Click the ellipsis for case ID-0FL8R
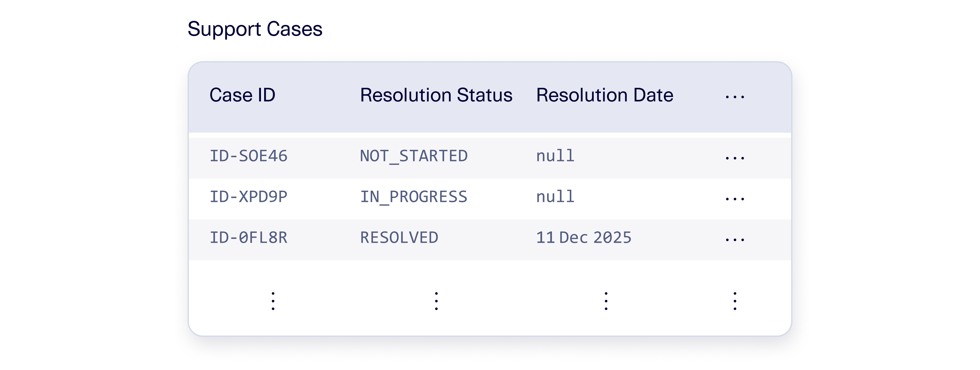Image resolution: width=980 pixels, height=370 pixels. tap(734, 240)
